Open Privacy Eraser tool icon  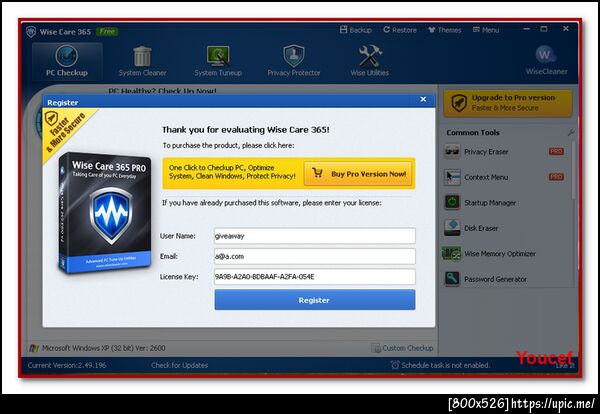(x=452, y=152)
